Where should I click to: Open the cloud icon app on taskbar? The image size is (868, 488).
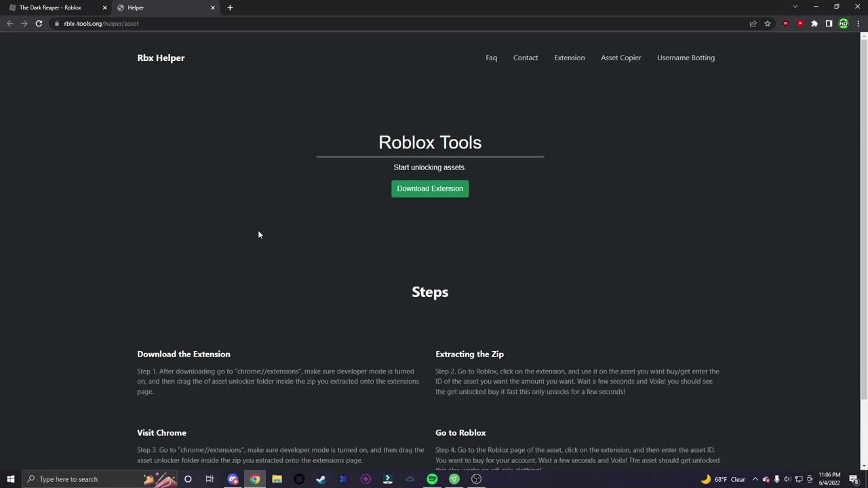[x=410, y=479]
